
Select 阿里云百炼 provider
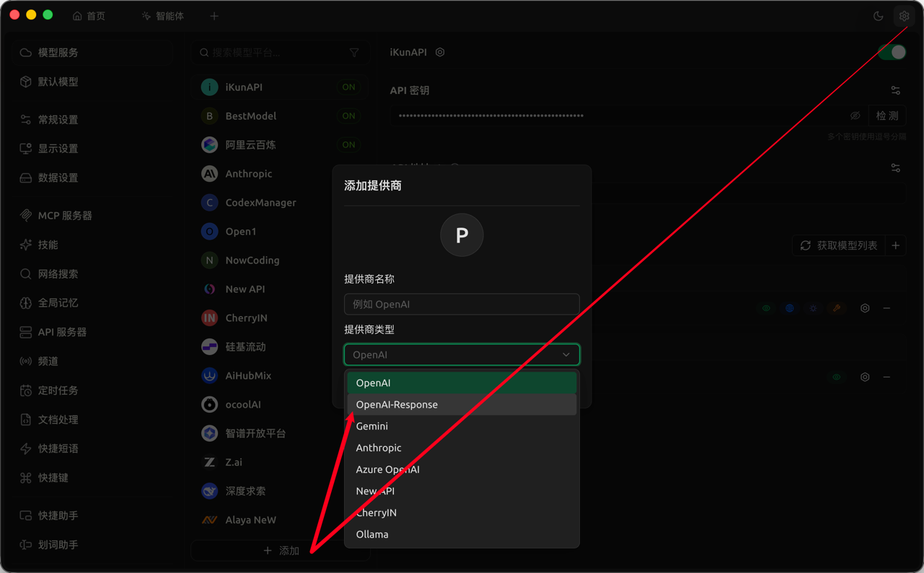pos(281,145)
